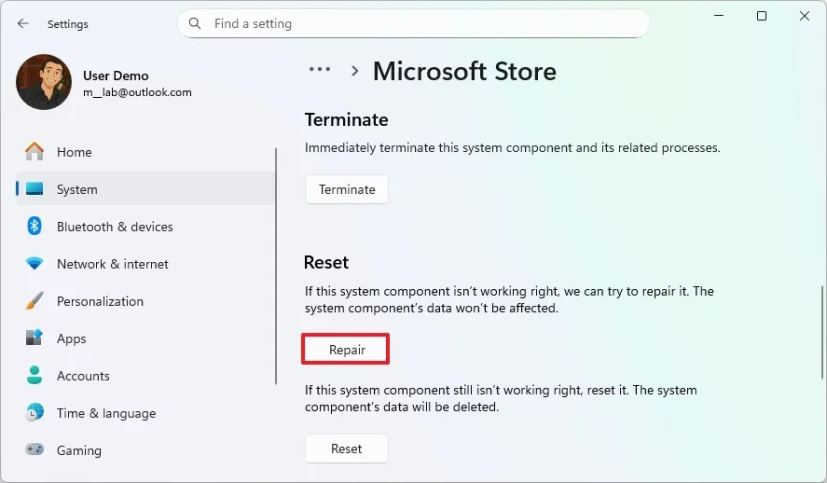The image size is (827, 483).
Task: Click the Network wifi icon
Action: pos(35,263)
